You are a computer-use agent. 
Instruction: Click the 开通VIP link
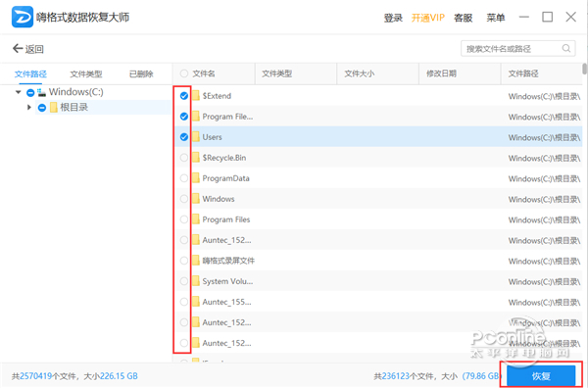pyautogui.click(x=428, y=18)
